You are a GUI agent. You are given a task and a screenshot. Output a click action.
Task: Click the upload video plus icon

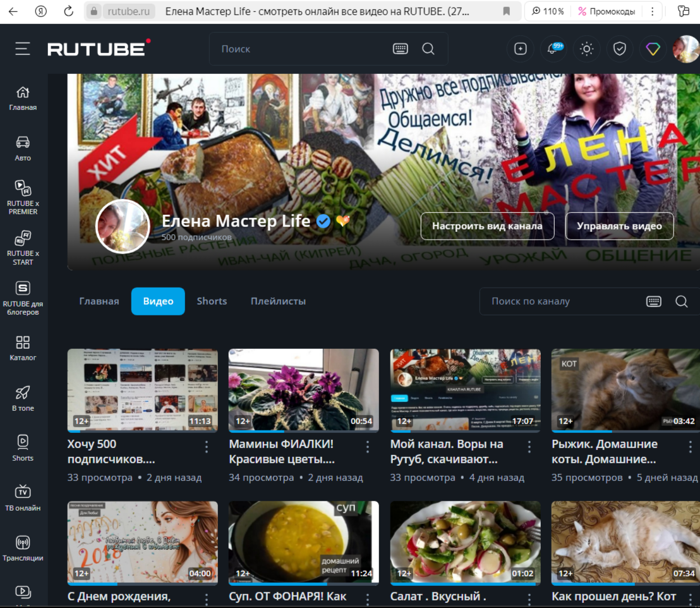(521, 49)
